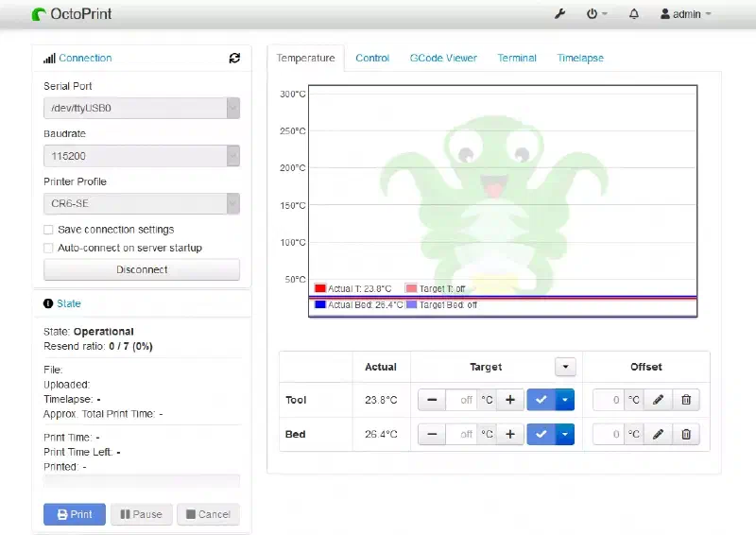Delete Tool offset with trash icon
The width and height of the screenshot is (756, 535).
click(686, 400)
